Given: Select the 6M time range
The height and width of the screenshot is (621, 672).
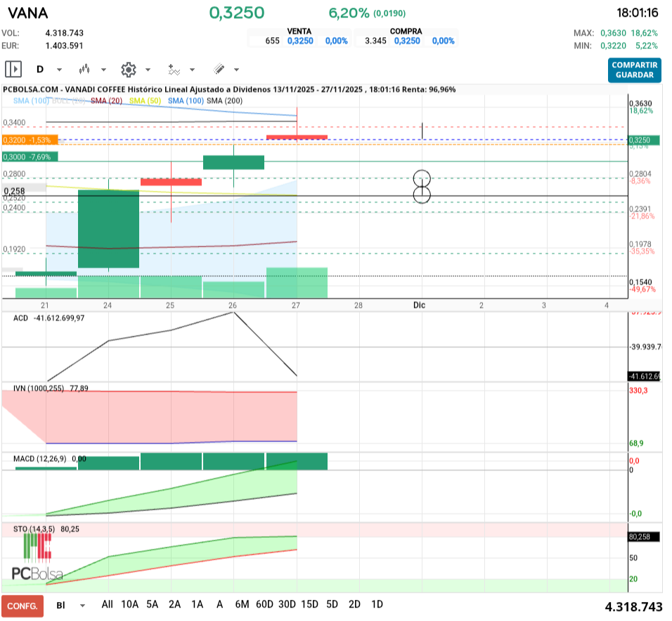Looking at the screenshot, I should pos(243,604).
